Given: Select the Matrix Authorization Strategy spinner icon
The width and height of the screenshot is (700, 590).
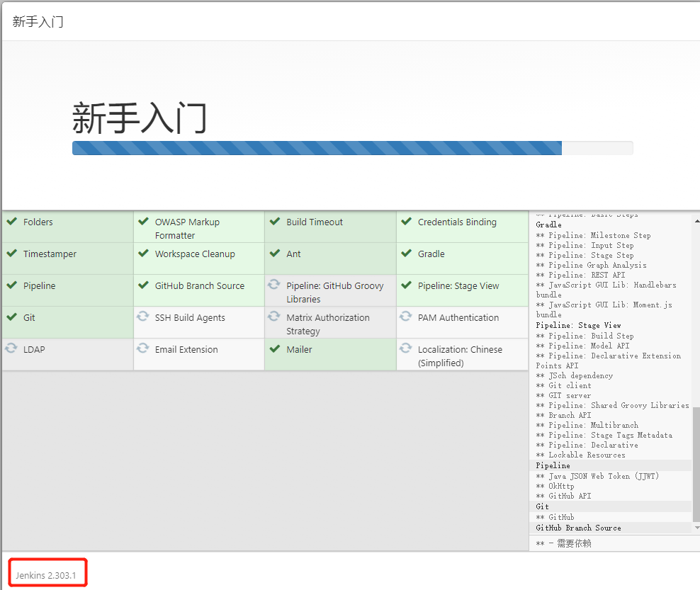Looking at the screenshot, I should pyautogui.click(x=274, y=317).
